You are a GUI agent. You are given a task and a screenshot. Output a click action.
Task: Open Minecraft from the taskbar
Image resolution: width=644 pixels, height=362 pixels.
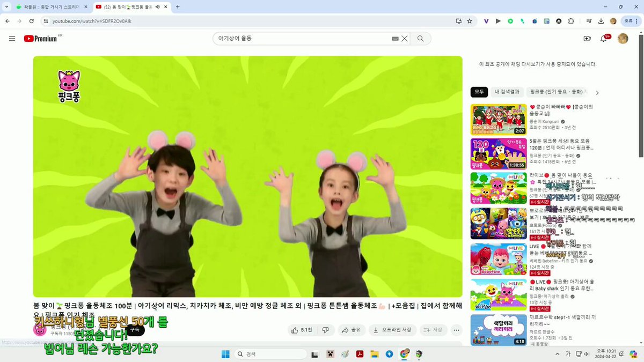click(330, 354)
